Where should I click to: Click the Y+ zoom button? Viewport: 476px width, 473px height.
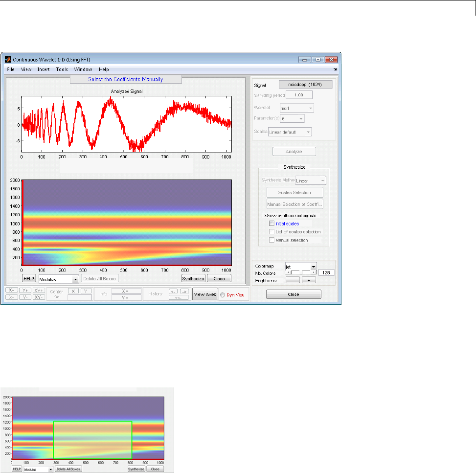[x=25, y=290]
